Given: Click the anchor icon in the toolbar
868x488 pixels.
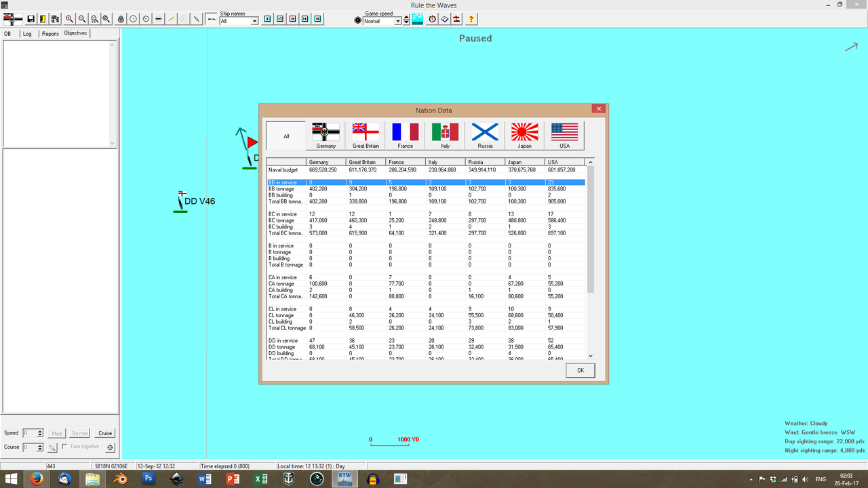Looking at the screenshot, I should (121, 19).
